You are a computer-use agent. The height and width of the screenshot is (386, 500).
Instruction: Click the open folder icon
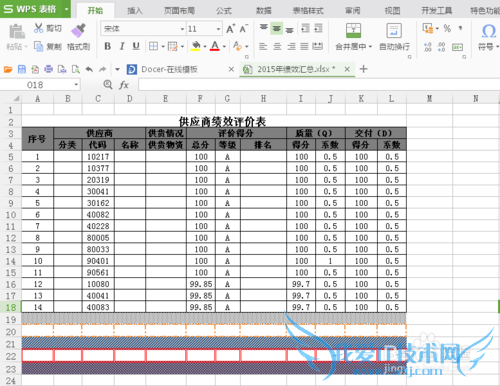[8, 69]
